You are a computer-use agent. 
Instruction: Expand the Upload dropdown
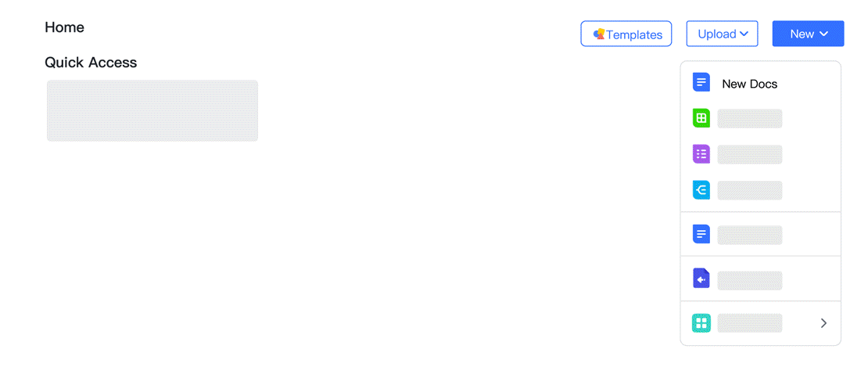point(722,34)
